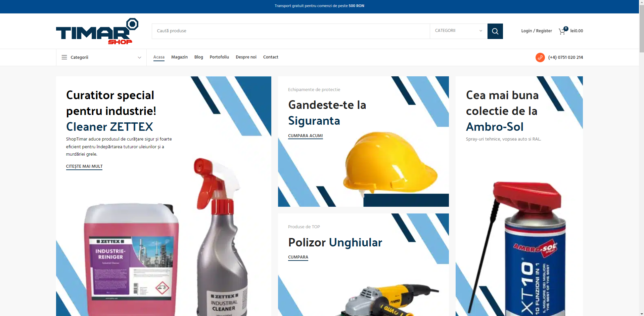The width and height of the screenshot is (644, 316).
Task: Click the CITEŞTE MAI MULT link
Action: point(84,166)
